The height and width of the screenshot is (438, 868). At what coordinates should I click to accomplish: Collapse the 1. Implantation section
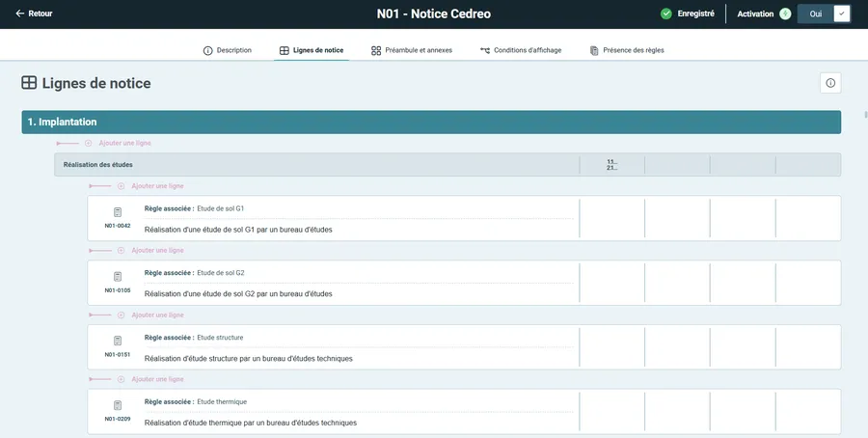[x=431, y=122]
